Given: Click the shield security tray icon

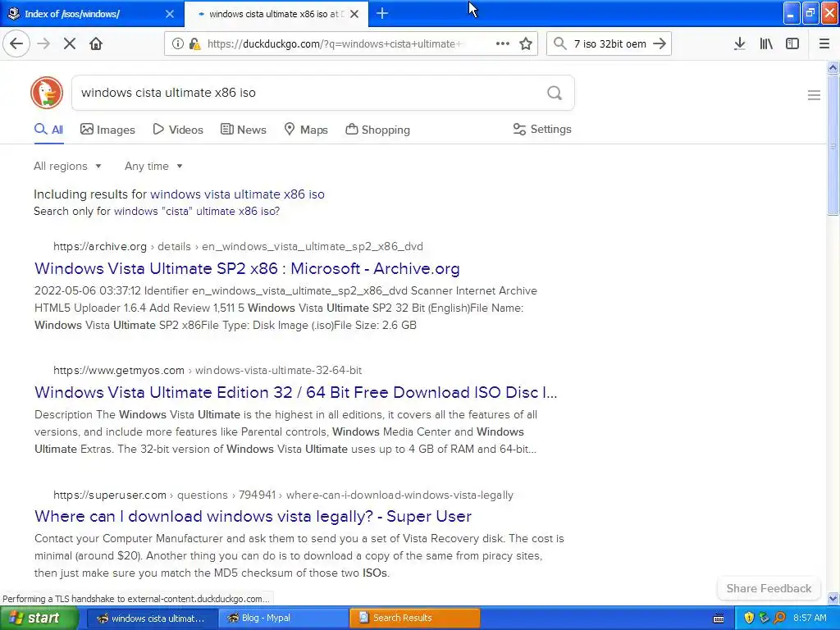Looking at the screenshot, I should click(749, 618).
